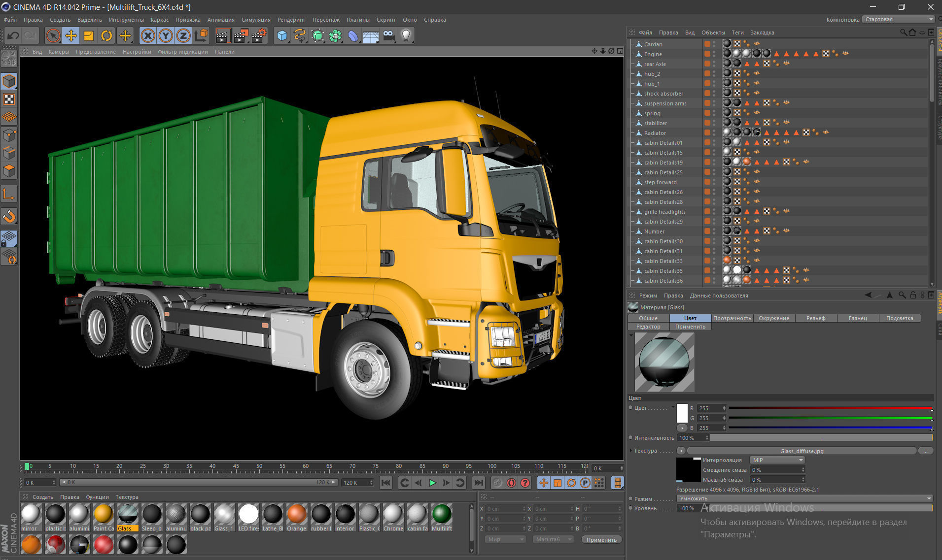Select the Orange material thumbnail
The width and height of the screenshot is (942, 560).
coord(297,517)
